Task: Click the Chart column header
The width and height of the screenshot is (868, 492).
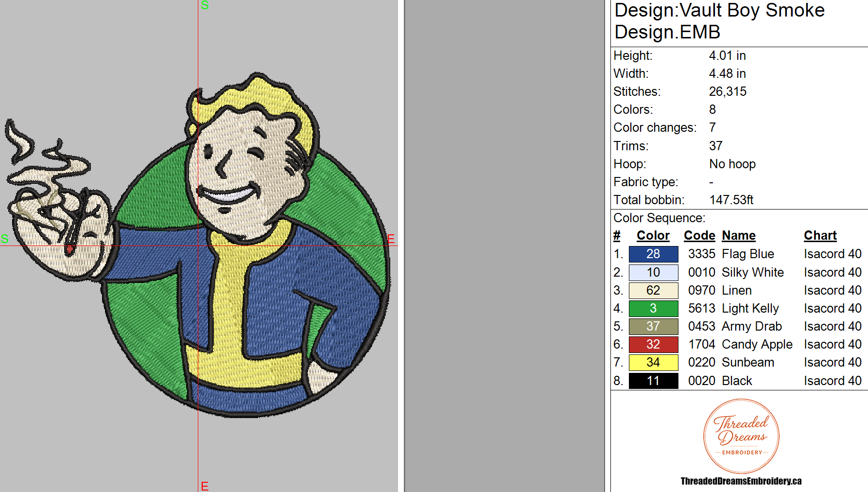Action: point(820,236)
